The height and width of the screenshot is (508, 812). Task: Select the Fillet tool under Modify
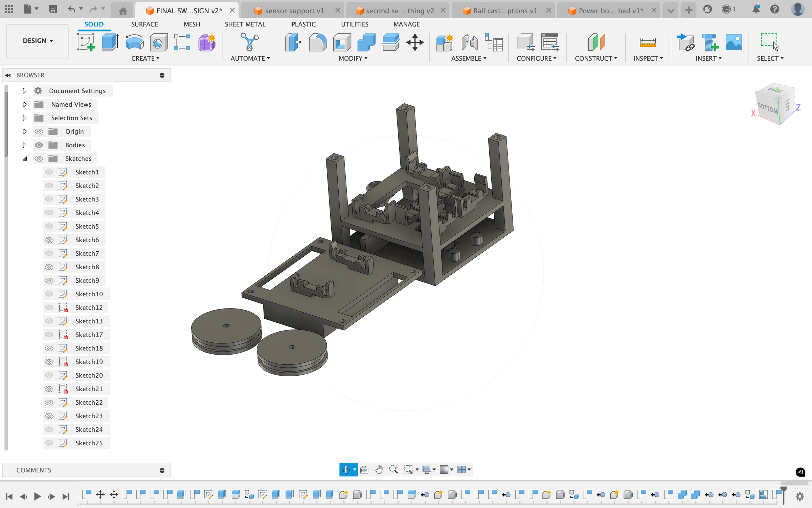click(317, 42)
